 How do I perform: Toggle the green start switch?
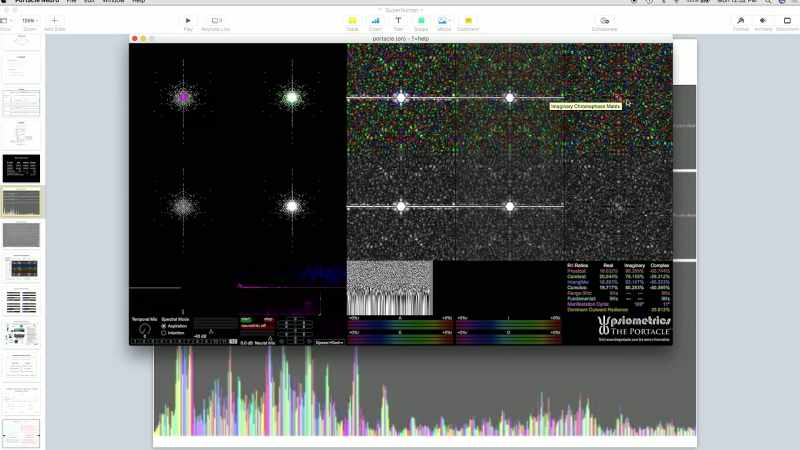pos(246,320)
